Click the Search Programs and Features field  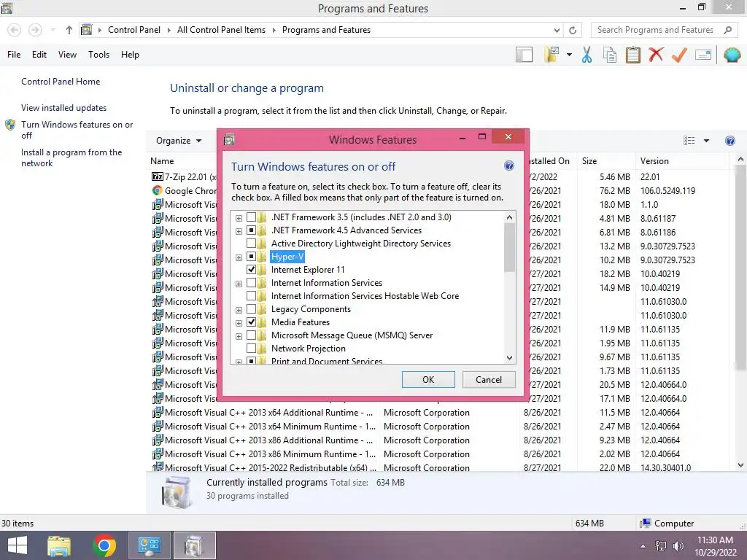coord(657,30)
